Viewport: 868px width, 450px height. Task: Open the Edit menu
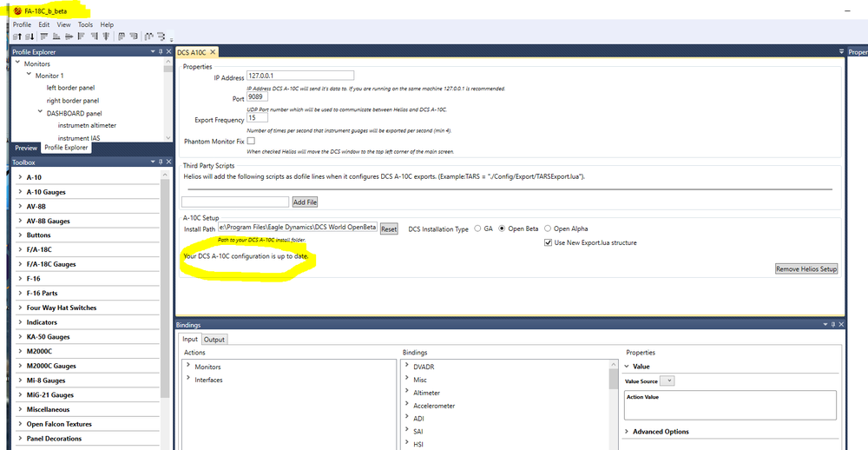pos(44,24)
